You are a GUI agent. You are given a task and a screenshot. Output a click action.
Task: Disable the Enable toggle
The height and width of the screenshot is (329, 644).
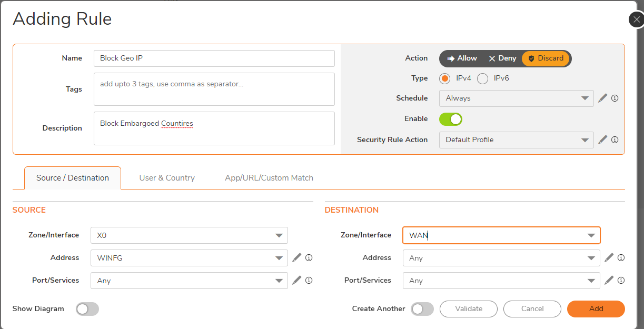(450, 119)
